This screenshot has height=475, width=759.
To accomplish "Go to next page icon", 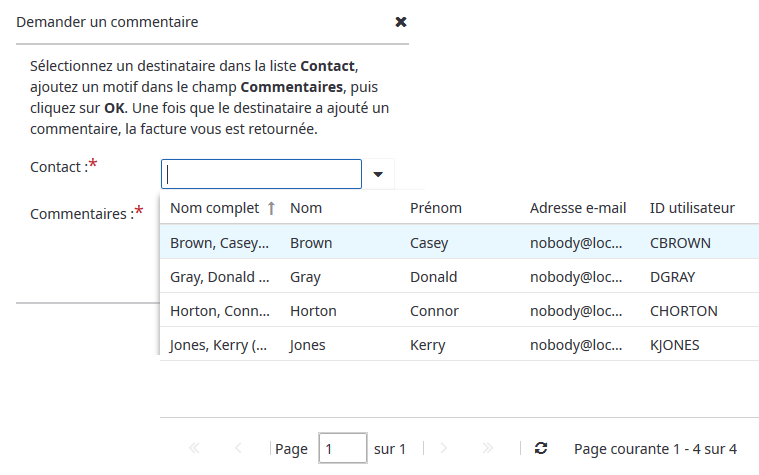I will point(444,449).
